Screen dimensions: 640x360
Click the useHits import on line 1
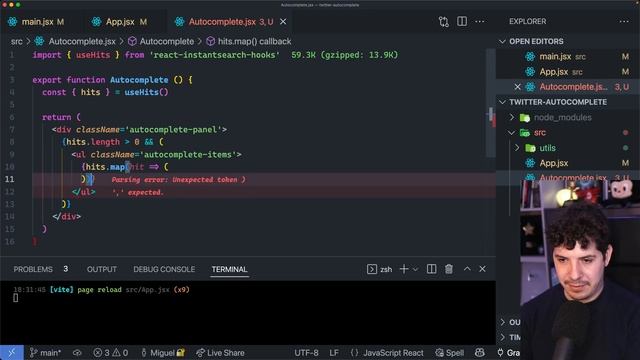pyautogui.click(x=93, y=55)
